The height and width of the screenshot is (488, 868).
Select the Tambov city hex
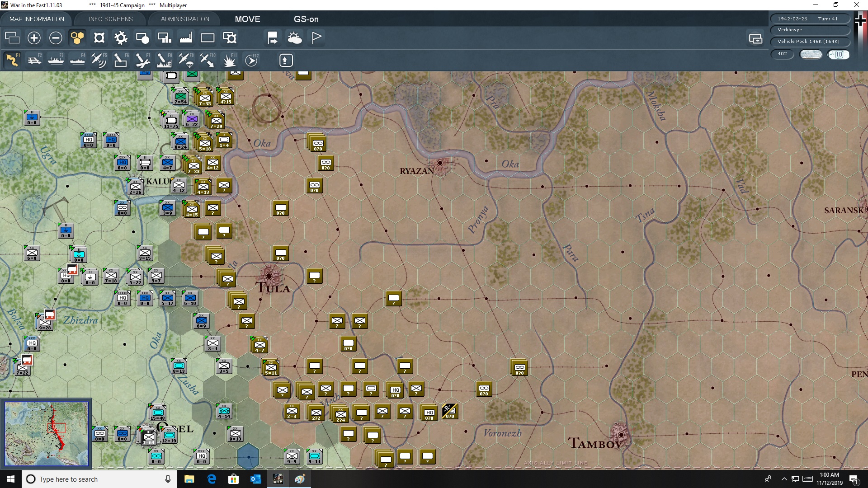click(621, 435)
